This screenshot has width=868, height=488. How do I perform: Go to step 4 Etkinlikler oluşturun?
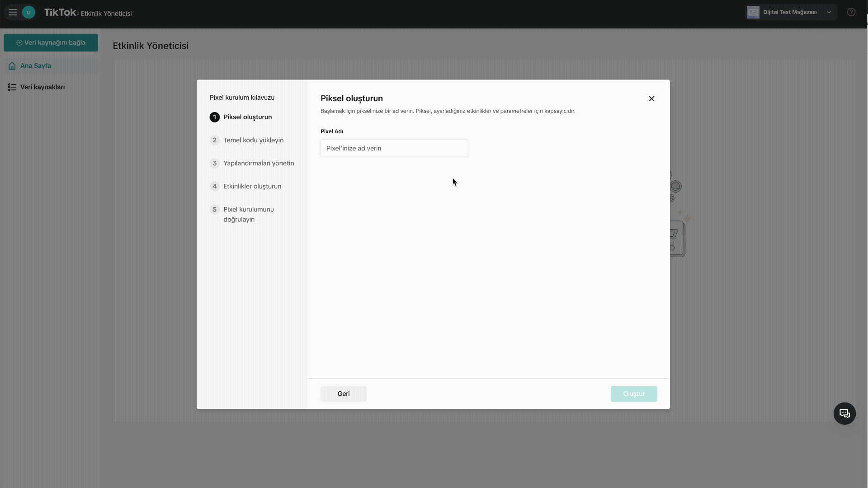[x=252, y=186]
